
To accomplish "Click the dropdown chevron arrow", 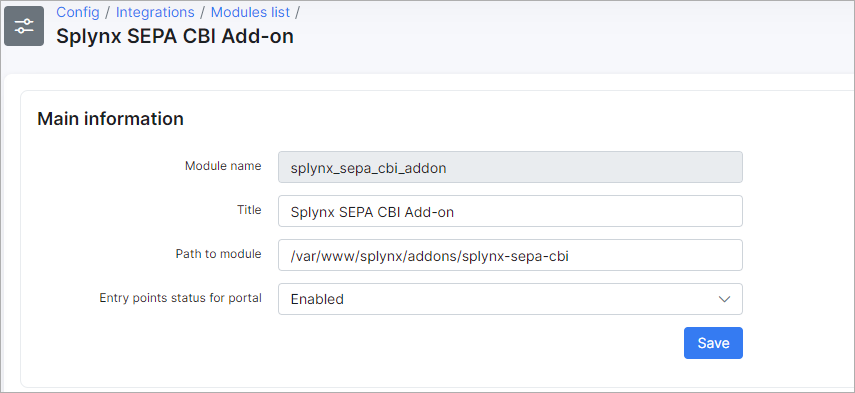I will click(724, 299).
